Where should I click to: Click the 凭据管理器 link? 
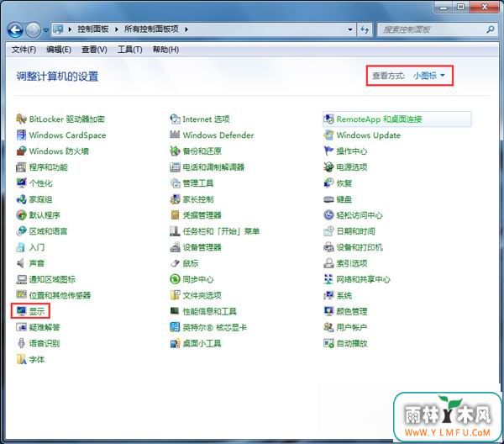click(202, 215)
